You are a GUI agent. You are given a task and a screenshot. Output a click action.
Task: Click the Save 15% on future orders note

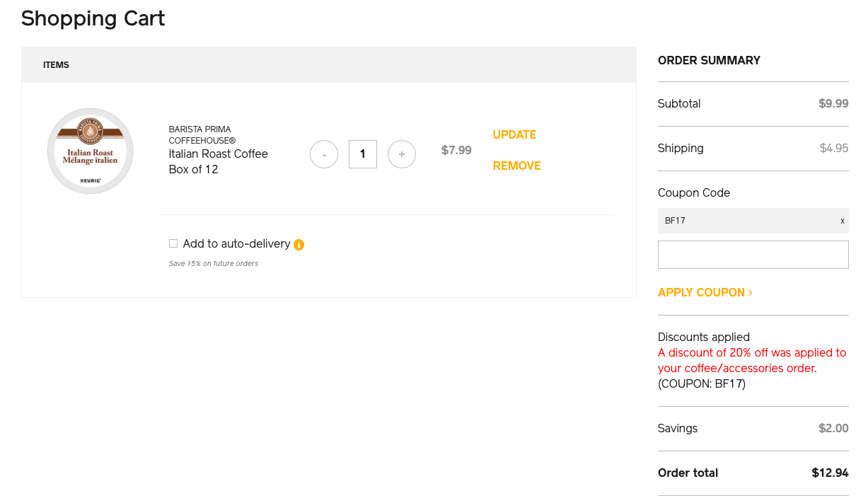214,264
